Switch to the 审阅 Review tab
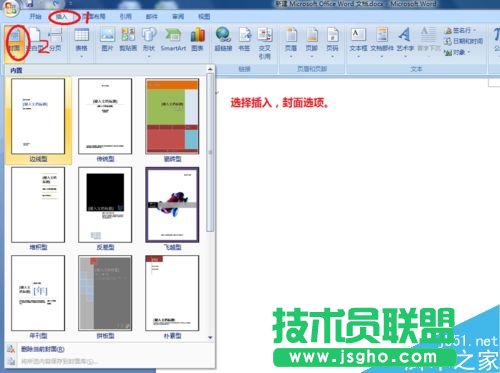The height and width of the screenshot is (373, 500). [178, 16]
